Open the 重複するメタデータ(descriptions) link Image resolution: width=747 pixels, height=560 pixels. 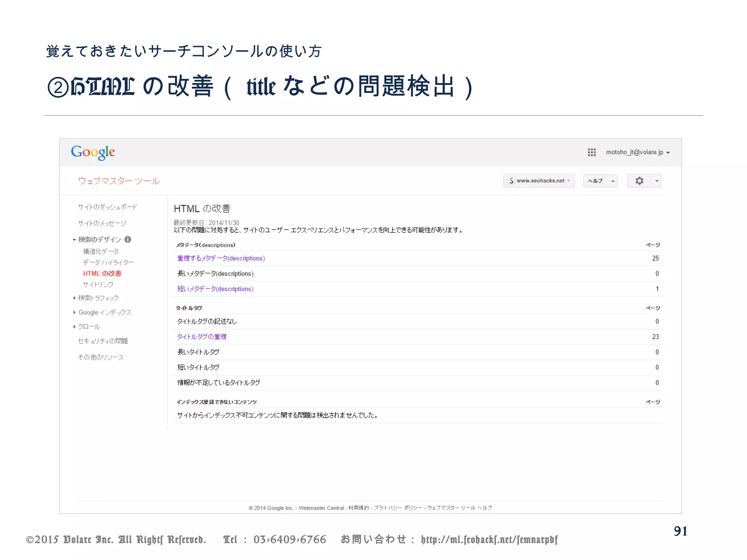pos(221,258)
